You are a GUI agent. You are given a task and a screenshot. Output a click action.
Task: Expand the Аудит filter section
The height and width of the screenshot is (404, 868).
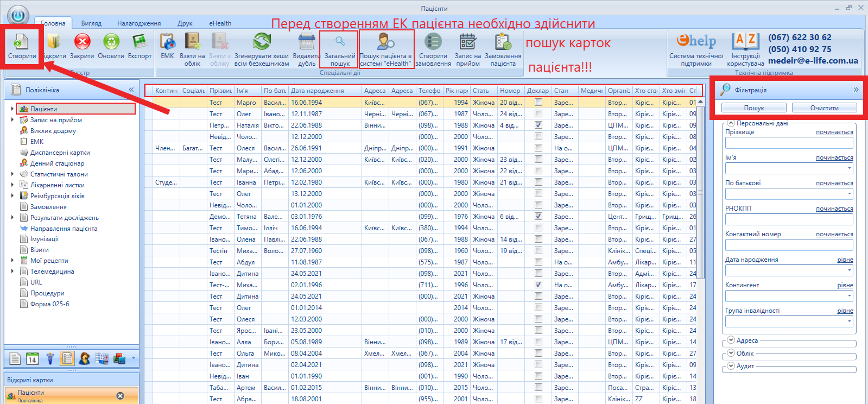click(x=731, y=366)
